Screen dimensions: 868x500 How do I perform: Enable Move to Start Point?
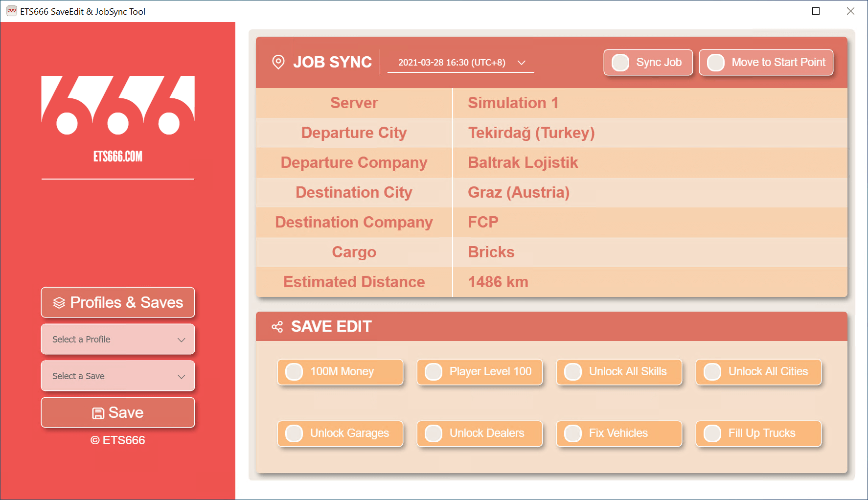click(x=716, y=63)
